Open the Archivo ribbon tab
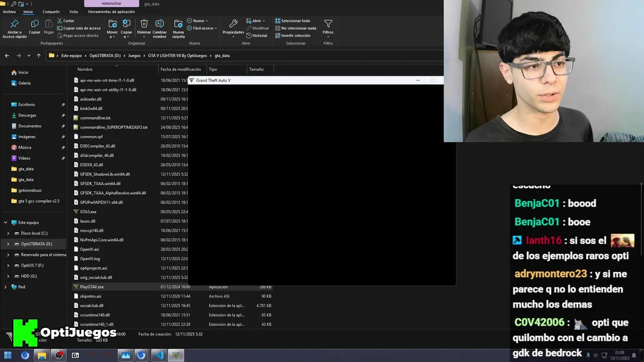The width and height of the screenshot is (644, 362). click(9, 12)
